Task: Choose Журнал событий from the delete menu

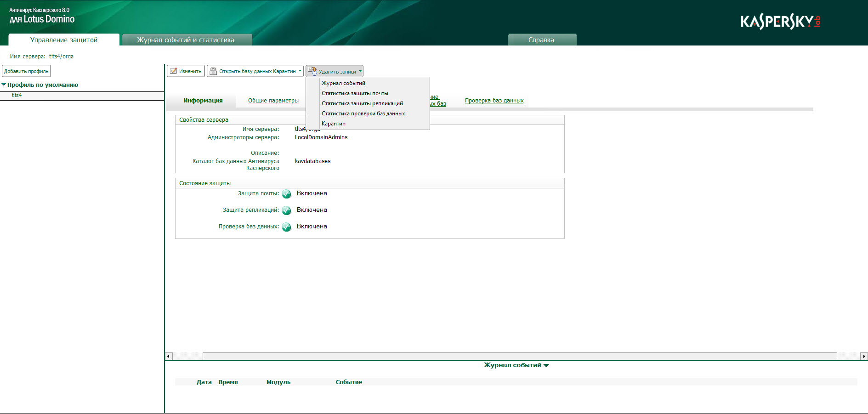Action: (x=343, y=83)
